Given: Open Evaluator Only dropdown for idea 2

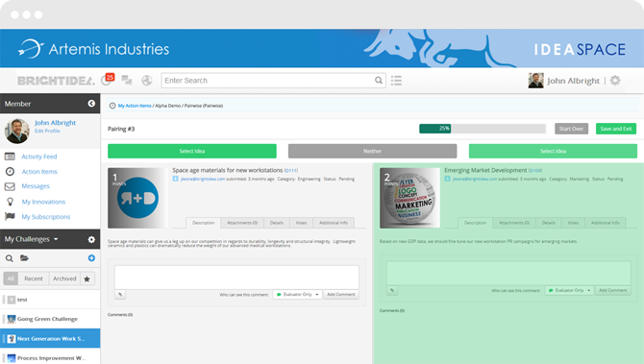Looking at the screenshot, I should point(569,290).
